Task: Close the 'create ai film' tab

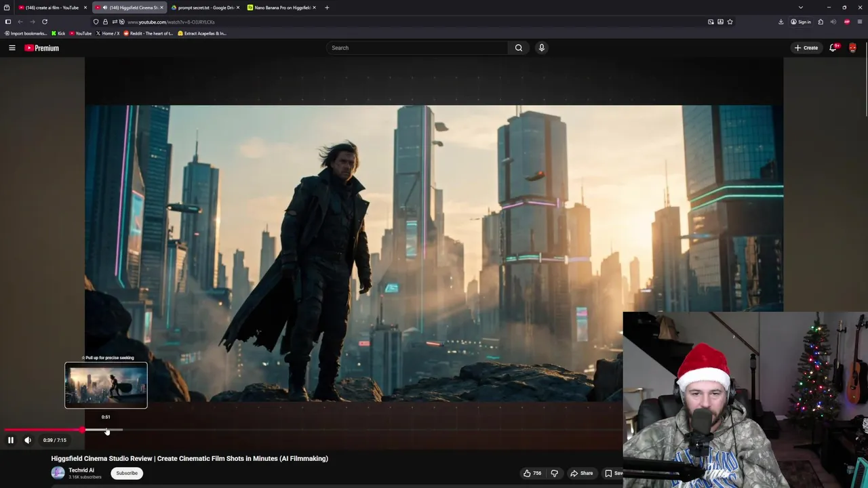Action: 85,7
